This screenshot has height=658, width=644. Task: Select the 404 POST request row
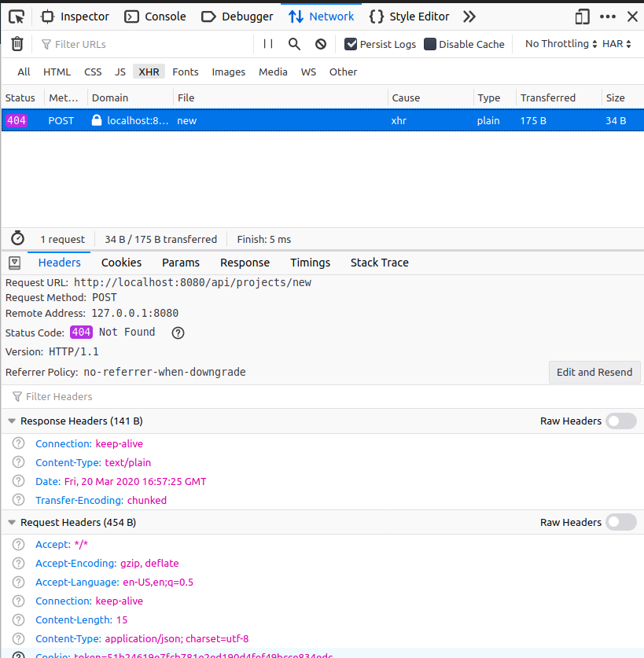coord(236,120)
